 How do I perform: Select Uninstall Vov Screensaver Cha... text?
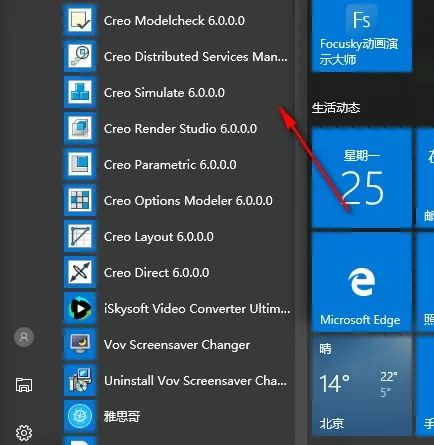point(195,381)
